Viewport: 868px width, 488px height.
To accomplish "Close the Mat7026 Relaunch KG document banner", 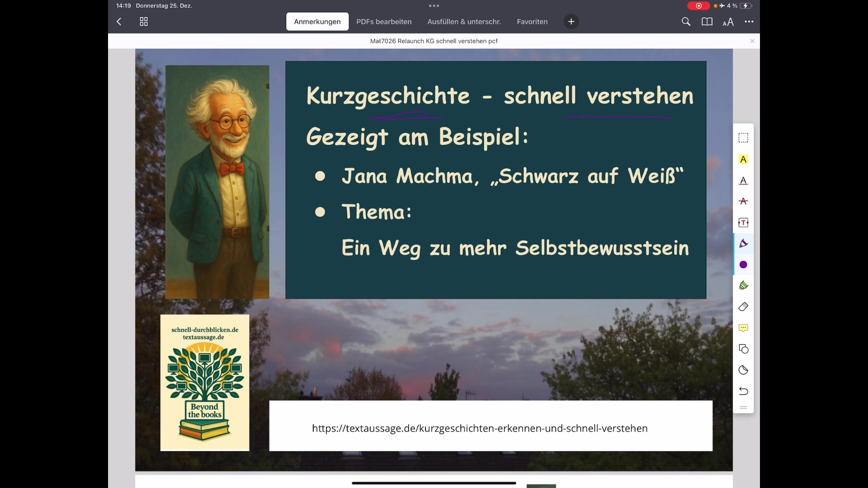I will click(752, 41).
